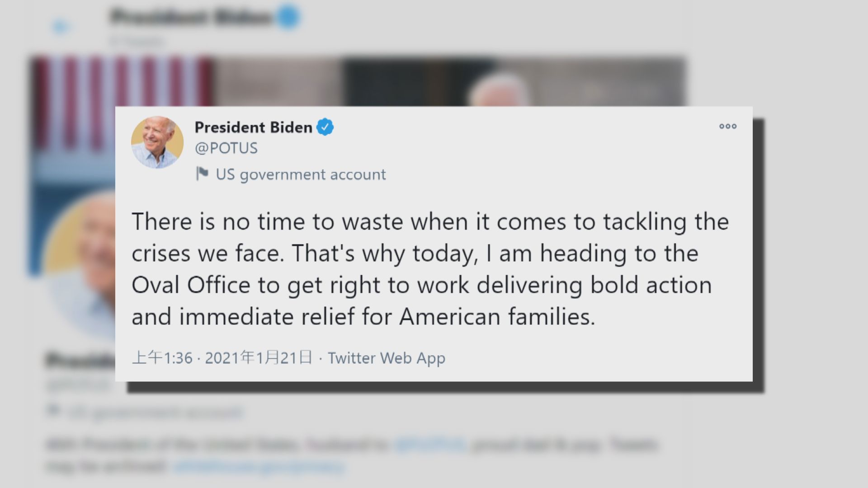This screenshot has width=868, height=488.
Task: Click the blurred blue mention link in bio
Action: 429,445
